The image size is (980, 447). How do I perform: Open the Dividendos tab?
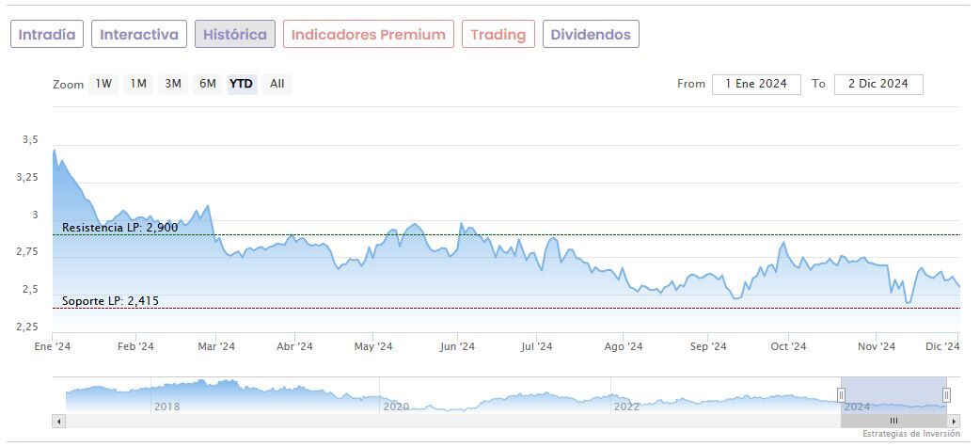point(591,35)
